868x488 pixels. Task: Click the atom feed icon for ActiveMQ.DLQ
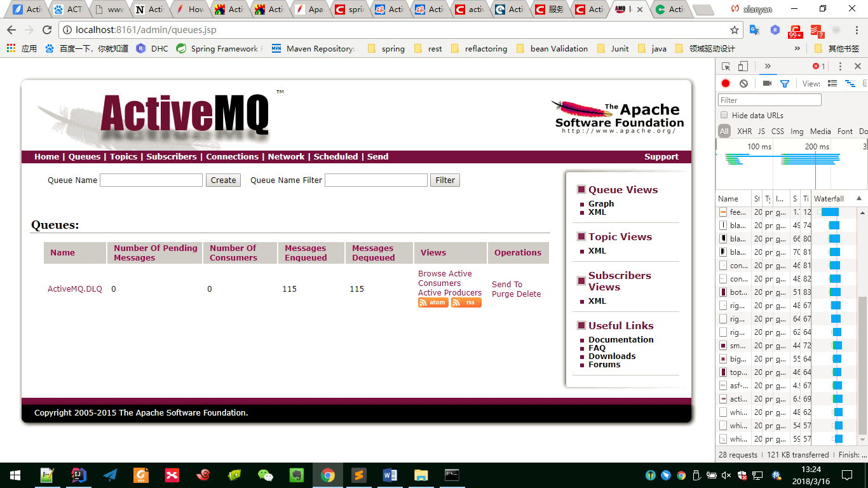(x=433, y=302)
